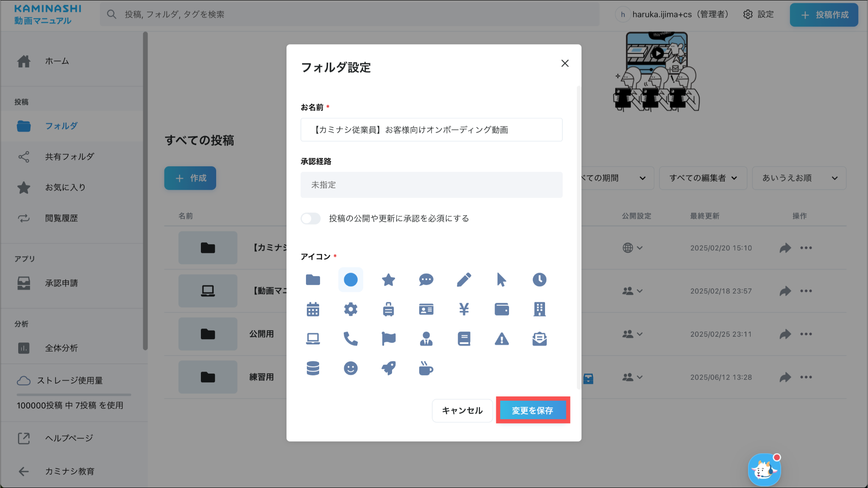Expand the すべての編集者 filter dropdown
The image size is (868, 488).
coord(703,178)
